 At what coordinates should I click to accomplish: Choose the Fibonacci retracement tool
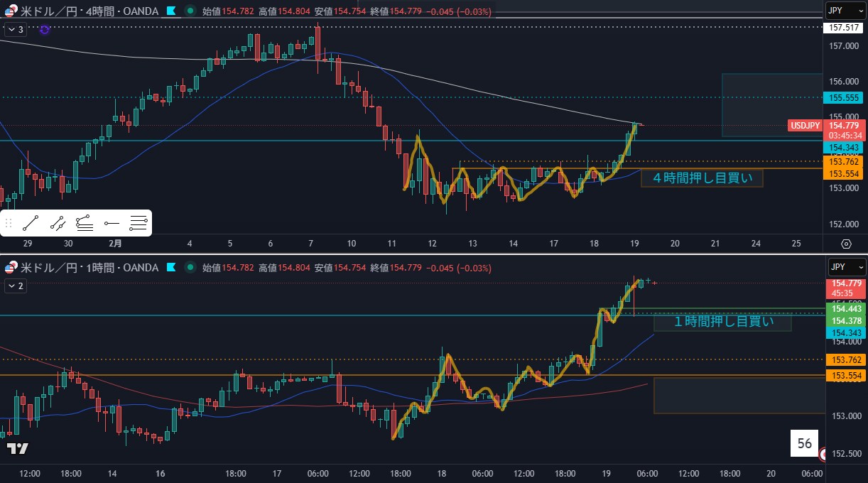[x=139, y=224]
